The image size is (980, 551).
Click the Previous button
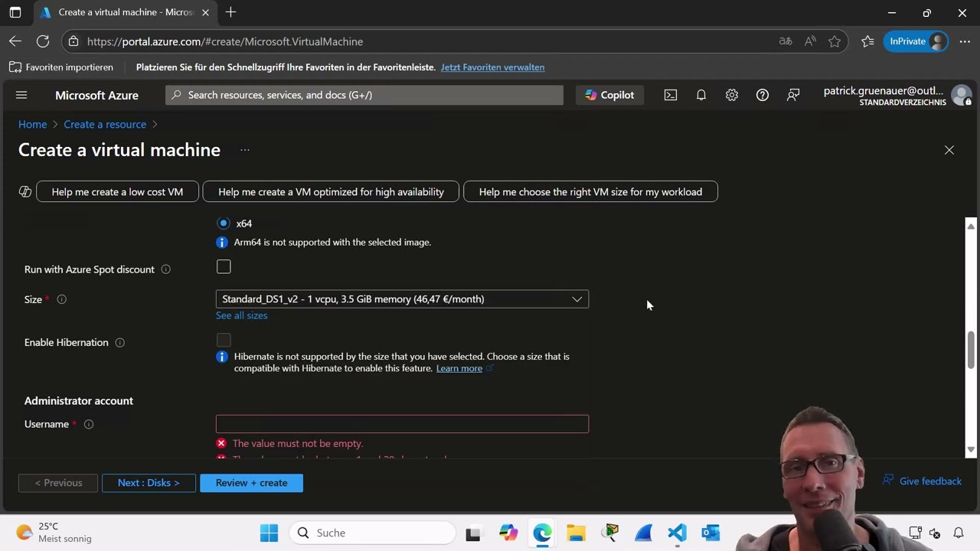pos(58,483)
